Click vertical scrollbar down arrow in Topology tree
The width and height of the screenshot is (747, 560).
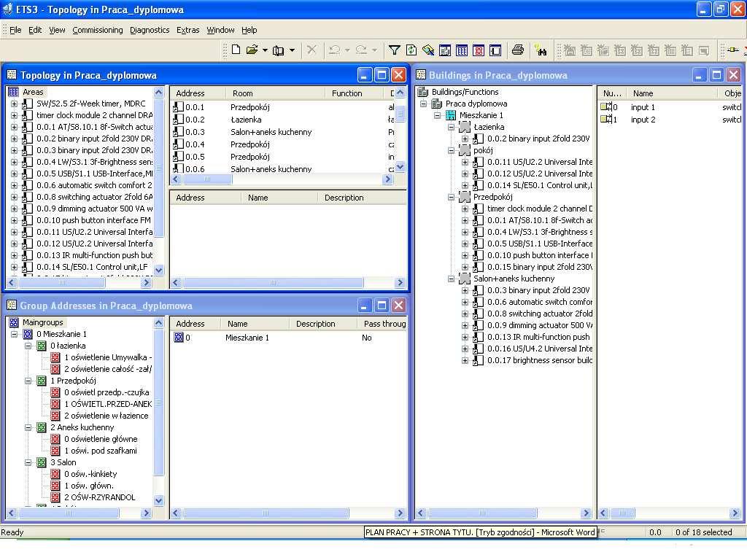(x=158, y=270)
